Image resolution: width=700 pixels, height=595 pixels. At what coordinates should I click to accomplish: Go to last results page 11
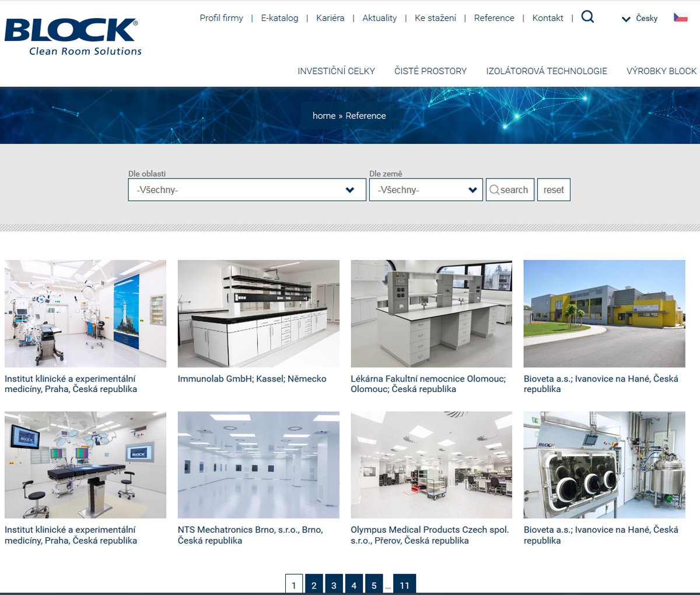pyautogui.click(x=405, y=584)
